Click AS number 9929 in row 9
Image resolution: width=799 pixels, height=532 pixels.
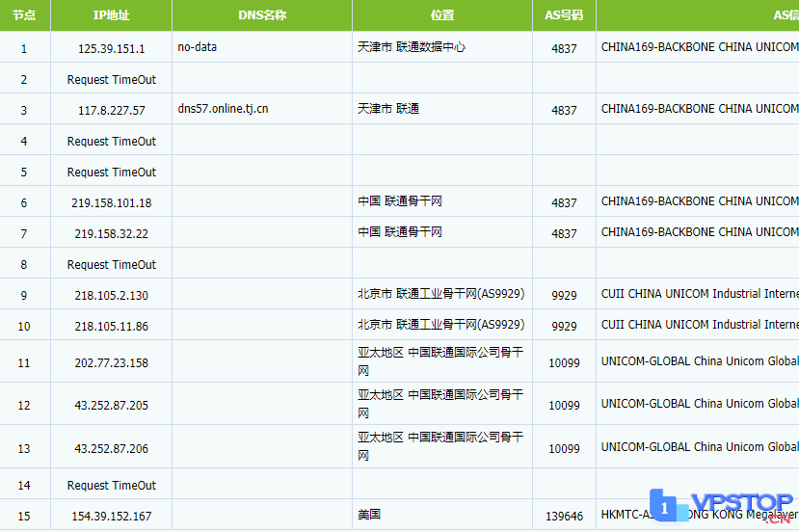[564, 296]
